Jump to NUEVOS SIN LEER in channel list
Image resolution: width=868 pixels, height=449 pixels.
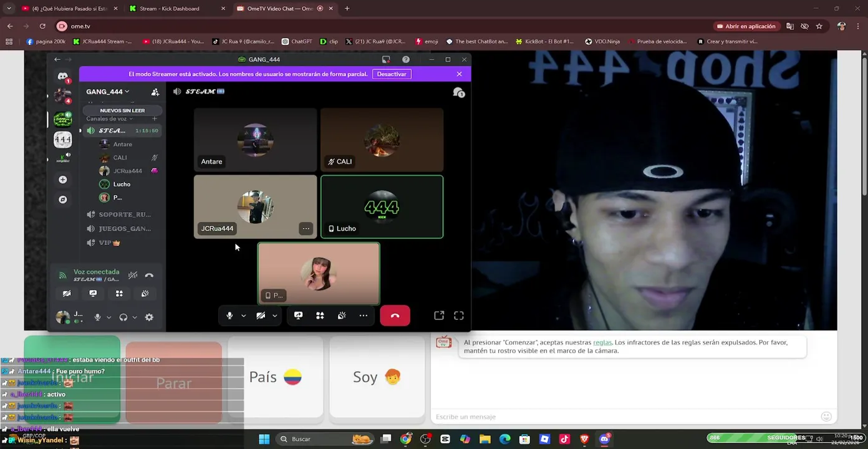click(122, 110)
